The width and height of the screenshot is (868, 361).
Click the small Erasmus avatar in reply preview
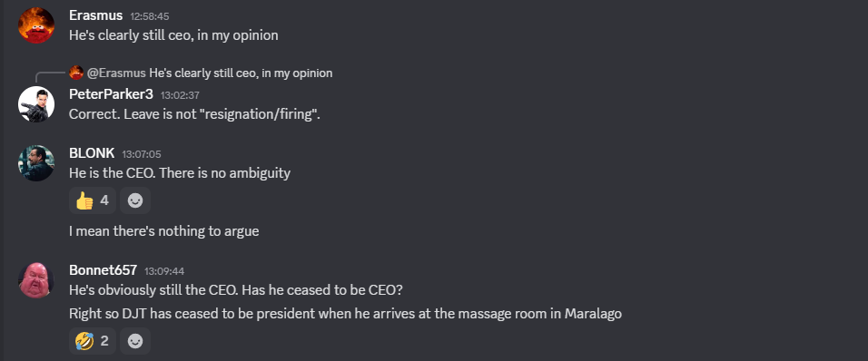(x=76, y=73)
